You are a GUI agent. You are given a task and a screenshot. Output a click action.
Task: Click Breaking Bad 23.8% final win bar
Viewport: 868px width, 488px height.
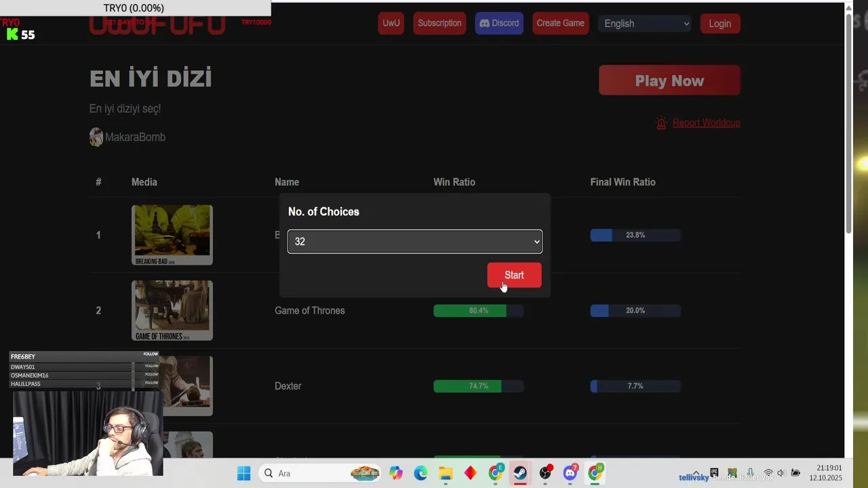click(x=635, y=235)
